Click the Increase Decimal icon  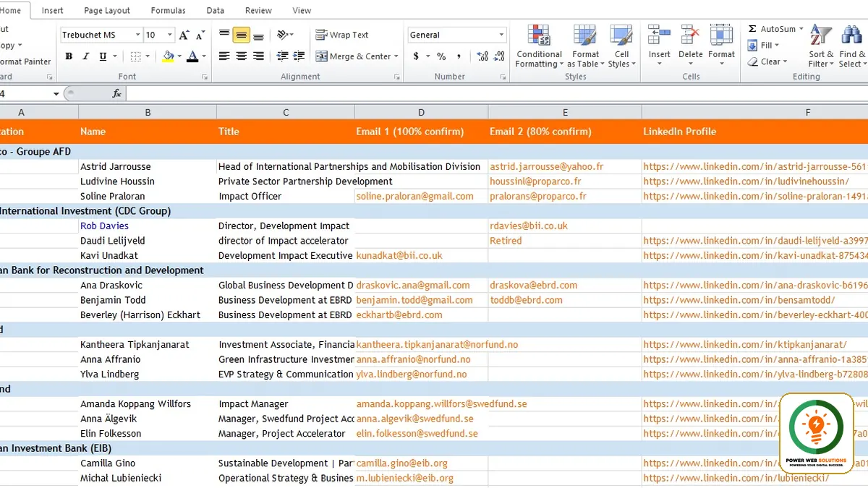click(482, 56)
